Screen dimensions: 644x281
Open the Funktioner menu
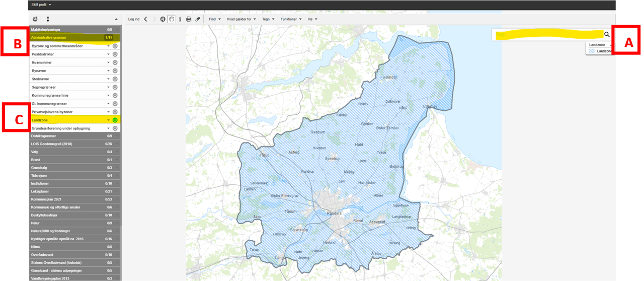click(x=291, y=19)
